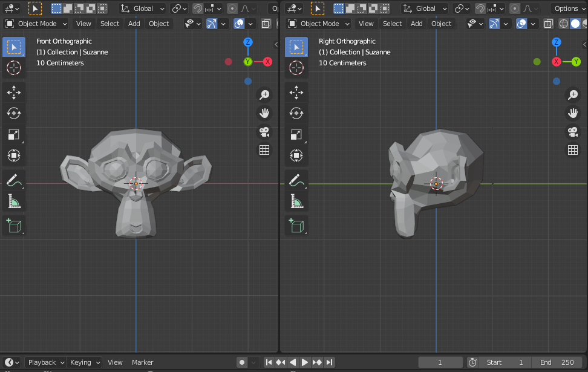Click the End frame 250 field
The height and width of the screenshot is (372, 588).
[x=557, y=362]
